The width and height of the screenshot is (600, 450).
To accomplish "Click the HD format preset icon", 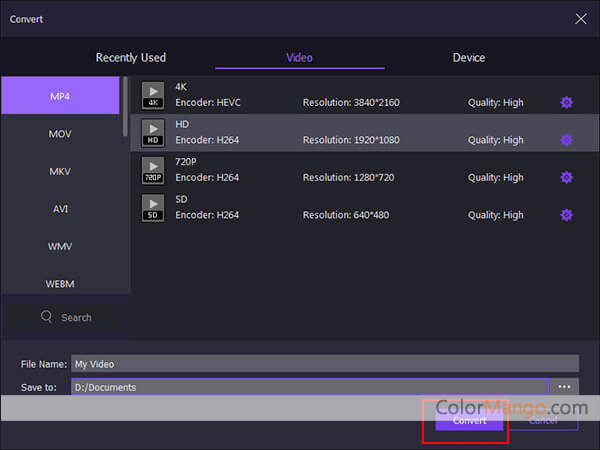I will [x=152, y=132].
